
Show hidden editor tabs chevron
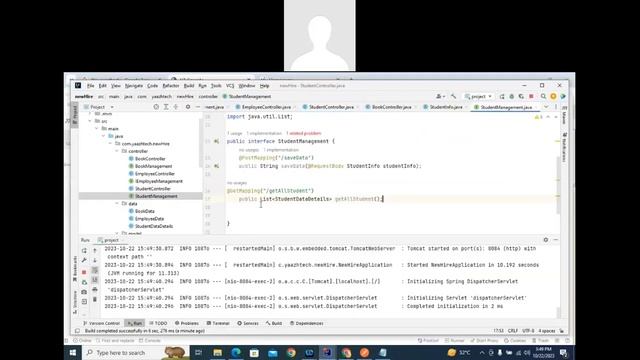pyautogui.click(x=546, y=107)
